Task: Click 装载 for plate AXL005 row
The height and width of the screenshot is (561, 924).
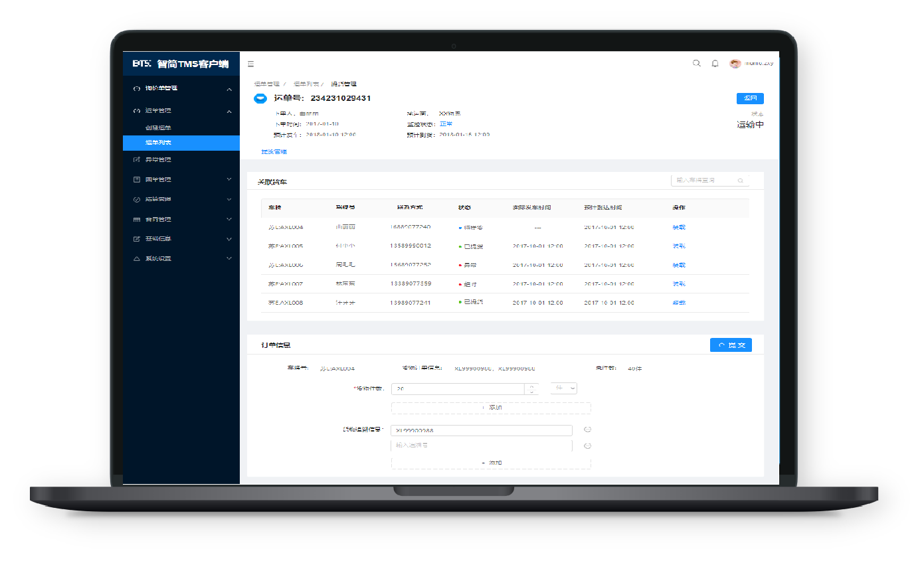Action: (x=679, y=246)
